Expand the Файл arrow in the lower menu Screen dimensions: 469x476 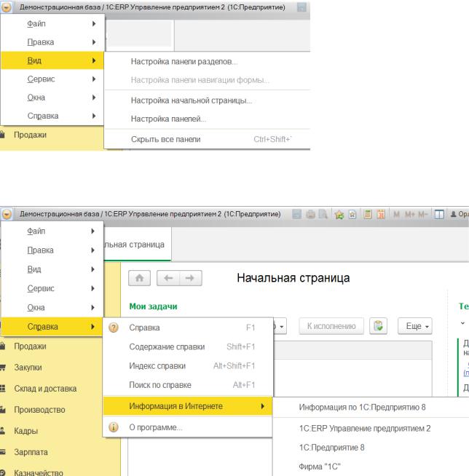click(92, 231)
